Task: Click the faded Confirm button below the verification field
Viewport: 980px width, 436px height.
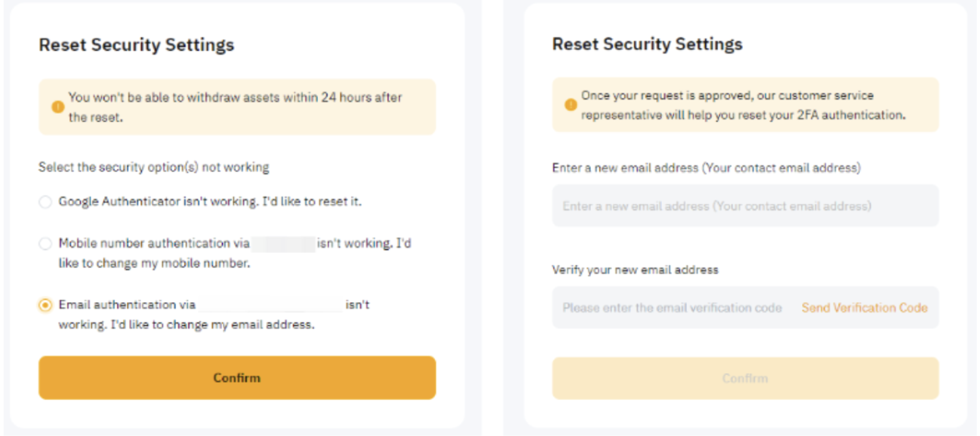Action: [745, 378]
